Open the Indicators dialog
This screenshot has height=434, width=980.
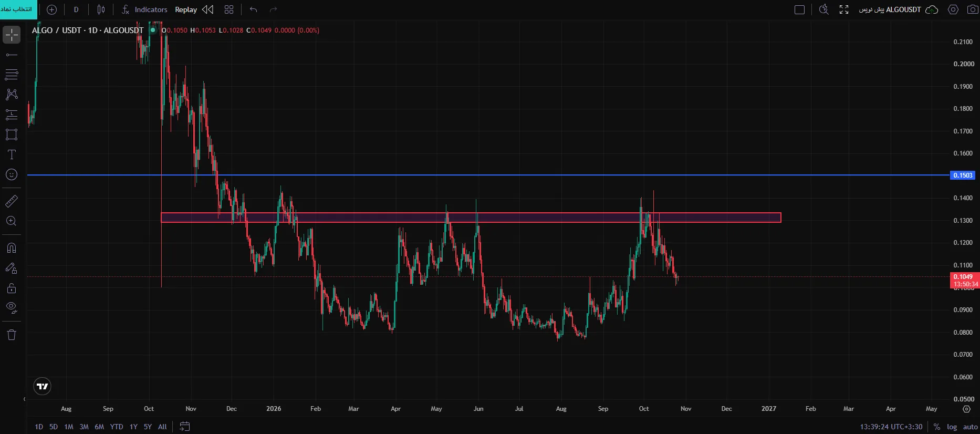144,9
